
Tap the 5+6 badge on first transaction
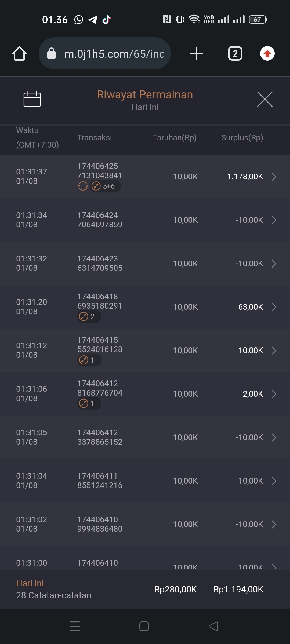[x=105, y=186]
